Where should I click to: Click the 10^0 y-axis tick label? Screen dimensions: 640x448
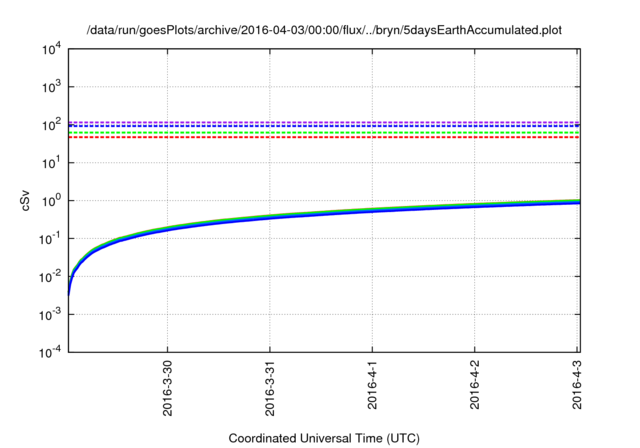(51, 201)
